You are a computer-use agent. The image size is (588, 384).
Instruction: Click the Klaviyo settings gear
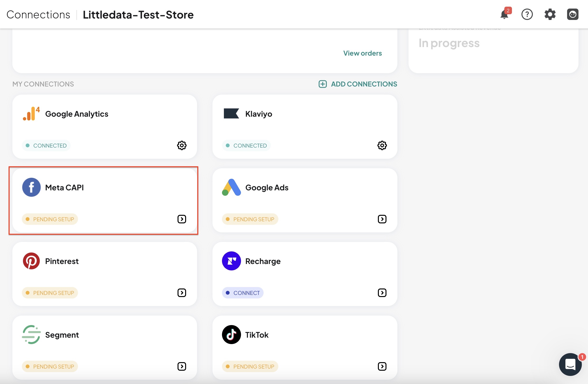pos(382,145)
